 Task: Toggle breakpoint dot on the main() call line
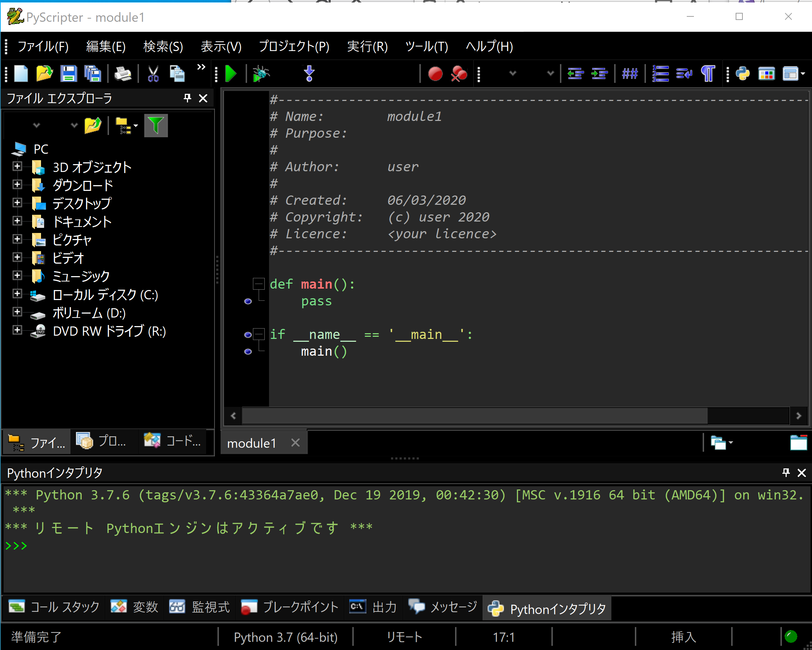[x=248, y=351]
